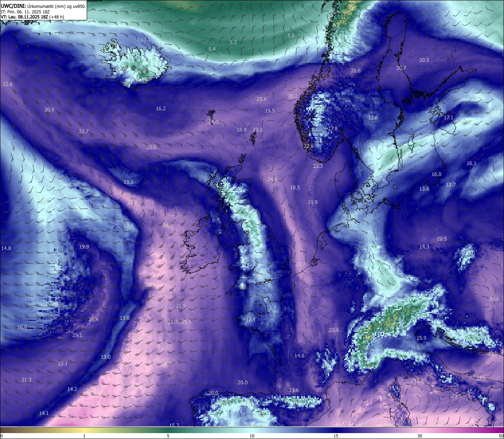Click the 24.6 value label
Screen dimensions: 504x439
pos(494,299)
